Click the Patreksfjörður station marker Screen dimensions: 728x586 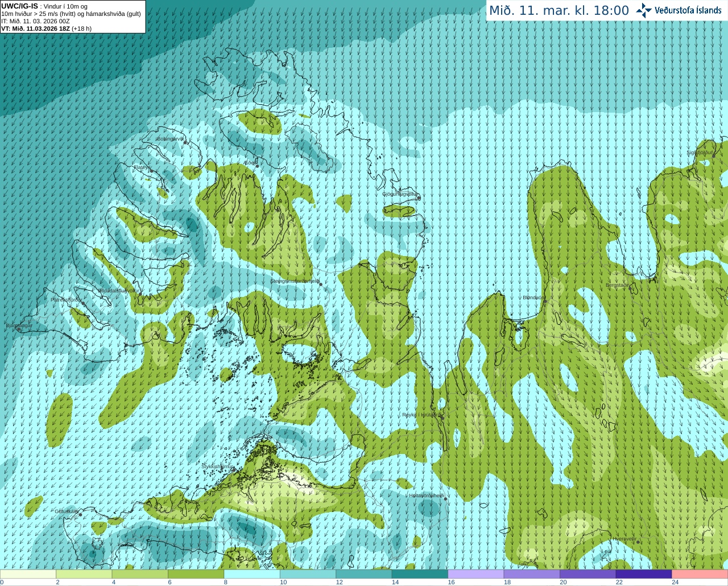[84, 303]
